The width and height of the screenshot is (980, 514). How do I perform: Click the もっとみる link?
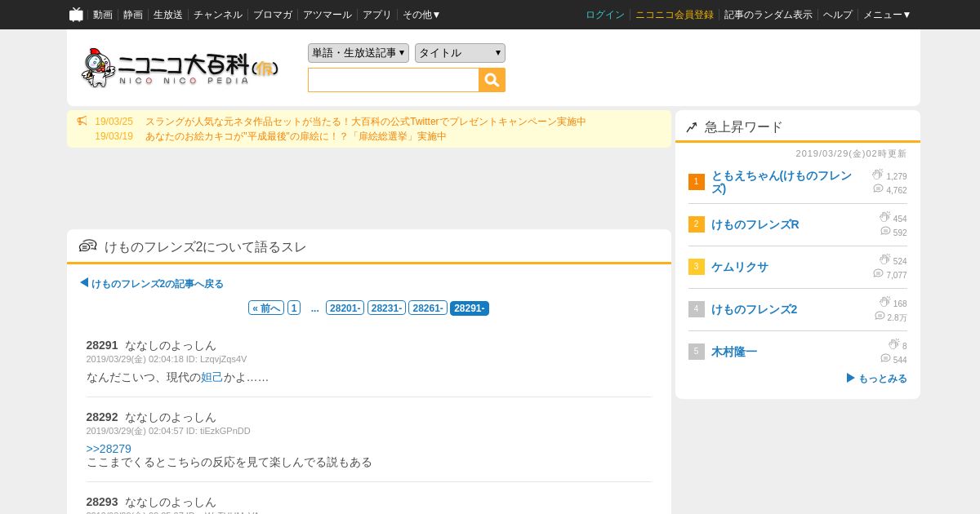point(876,379)
